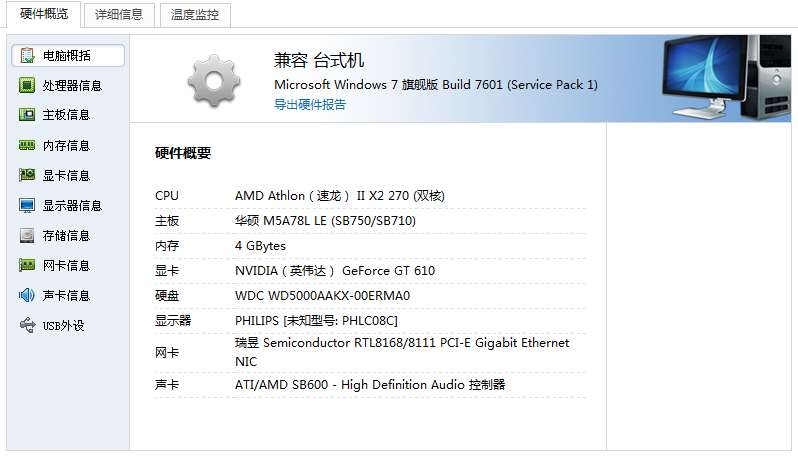The height and width of the screenshot is (457, 798).
Task: Open the 网卡信息 network card icon
Action: [x=27, y=265]
